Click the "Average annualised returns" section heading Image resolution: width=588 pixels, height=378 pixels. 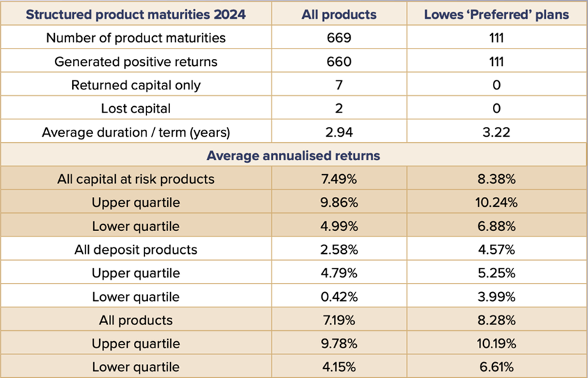[x=294, y=156]
